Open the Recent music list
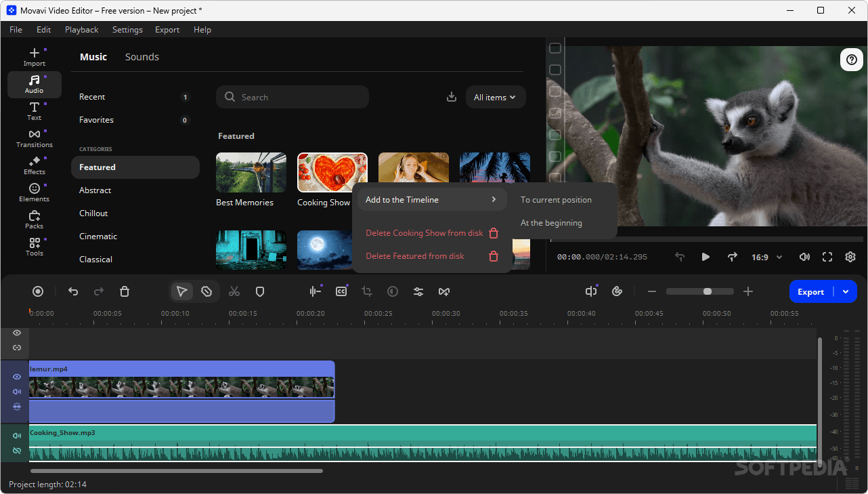868x494 pixels. pos(135,97)
